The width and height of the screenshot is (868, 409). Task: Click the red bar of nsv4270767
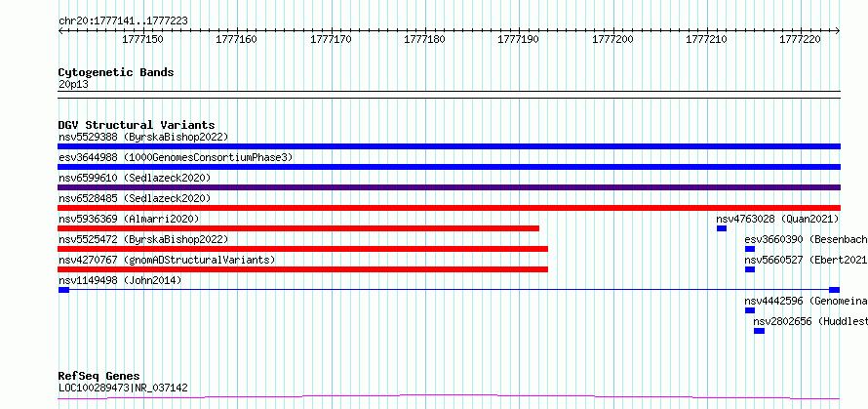(x=302, y=269)
